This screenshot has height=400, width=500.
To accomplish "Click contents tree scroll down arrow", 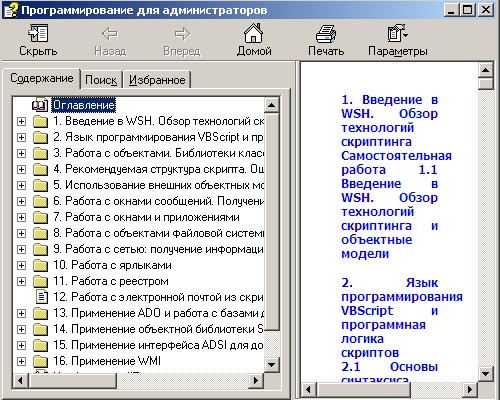I will tap(272, 364).
